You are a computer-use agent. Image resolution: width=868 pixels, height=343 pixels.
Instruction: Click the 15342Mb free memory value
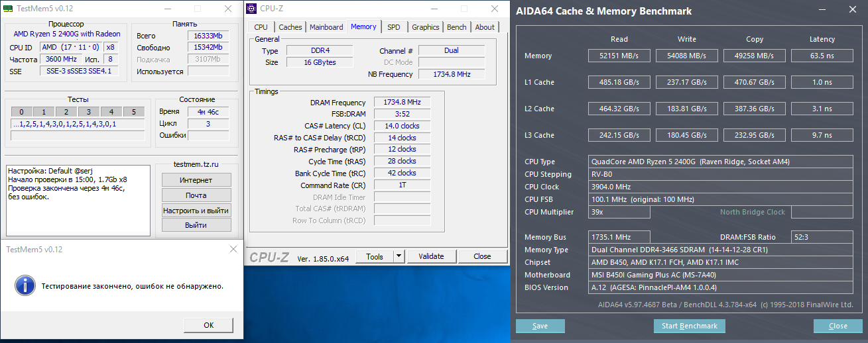(x=208, y=48)
